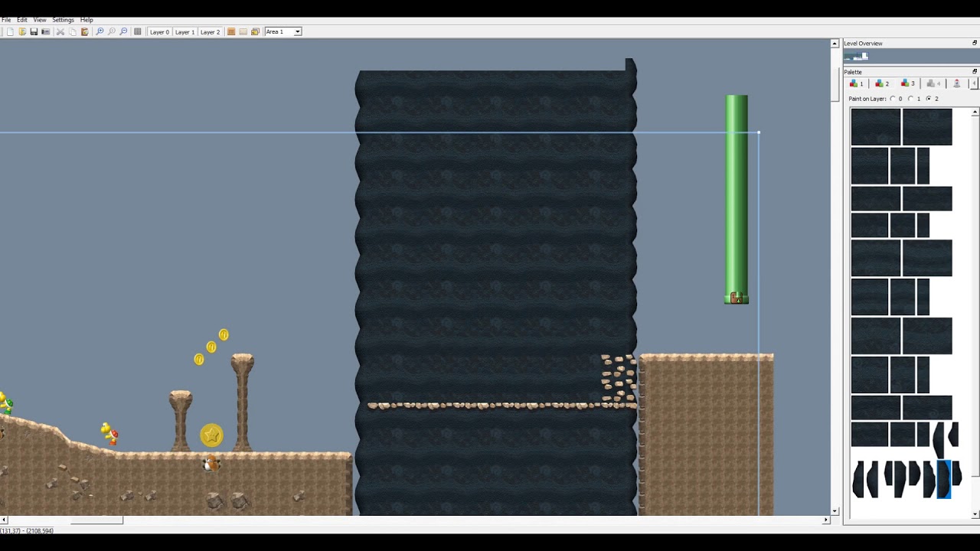The width and height of the screenshot is (980, 551).
Task: Toggle Layer 2 visibility
Action: click(210, 32)
